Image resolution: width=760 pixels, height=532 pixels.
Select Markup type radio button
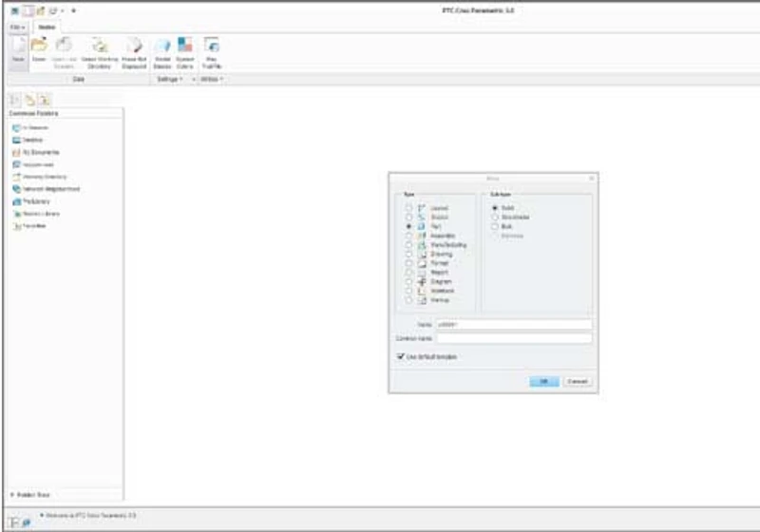pyautogui.click(x=408, y=300)
